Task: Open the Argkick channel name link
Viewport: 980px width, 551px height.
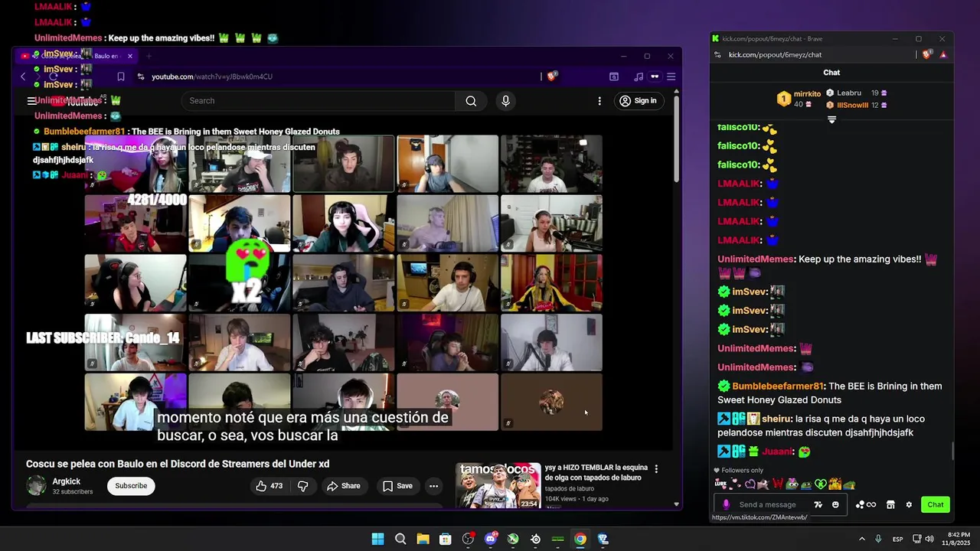Action: point(66,481)
